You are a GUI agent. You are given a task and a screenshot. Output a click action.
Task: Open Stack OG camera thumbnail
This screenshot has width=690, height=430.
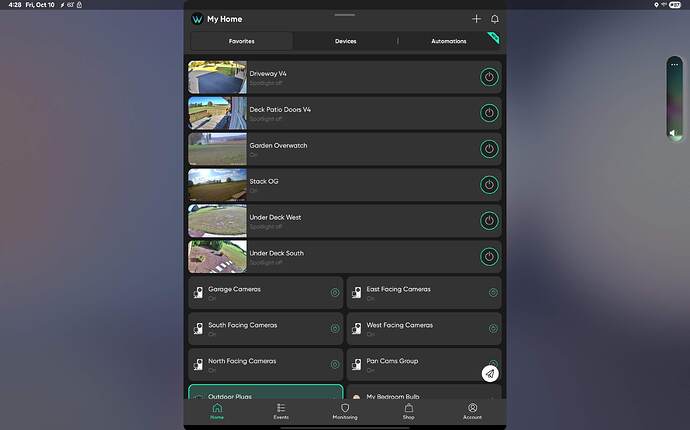[x=217, y=185]
